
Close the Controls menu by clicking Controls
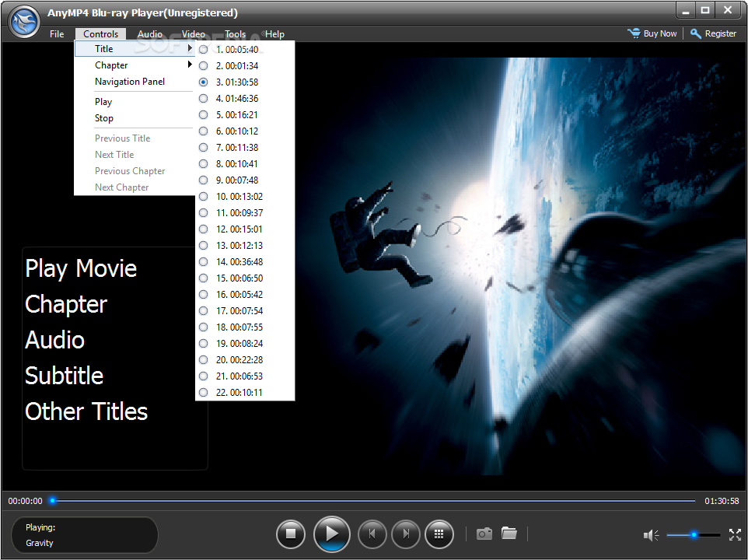[100, 34]
